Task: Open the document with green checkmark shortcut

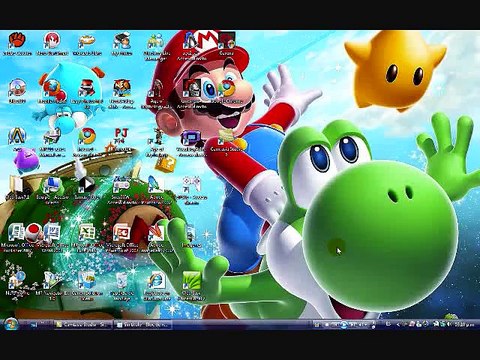Action: click(52, 280)
